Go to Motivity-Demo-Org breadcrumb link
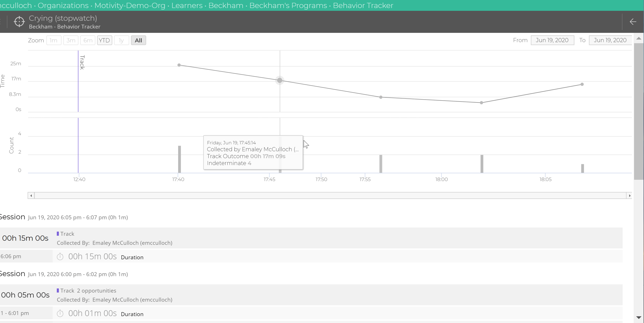The width and height of the screenshot is (644, 323). tap(130, 5)
